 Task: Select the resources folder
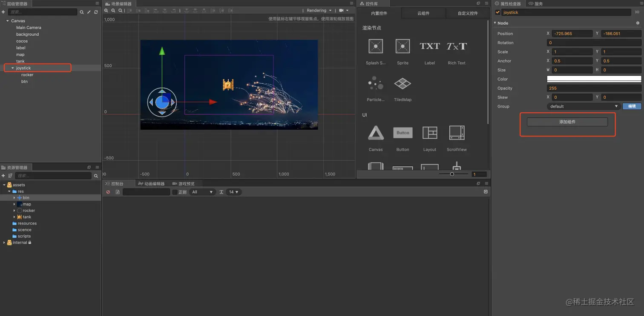[27, 223]
